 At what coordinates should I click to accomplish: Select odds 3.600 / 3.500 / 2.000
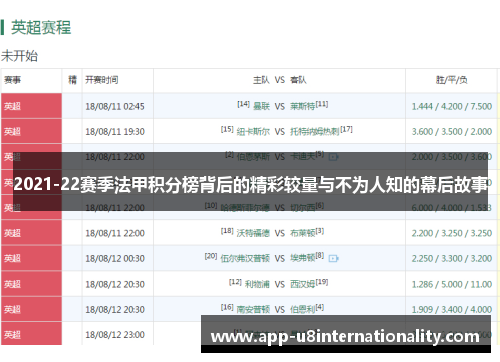452,132
